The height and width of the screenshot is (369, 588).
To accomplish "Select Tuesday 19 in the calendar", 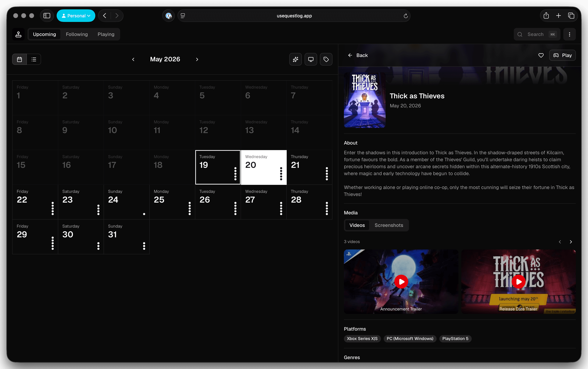I will pos(218,167).
